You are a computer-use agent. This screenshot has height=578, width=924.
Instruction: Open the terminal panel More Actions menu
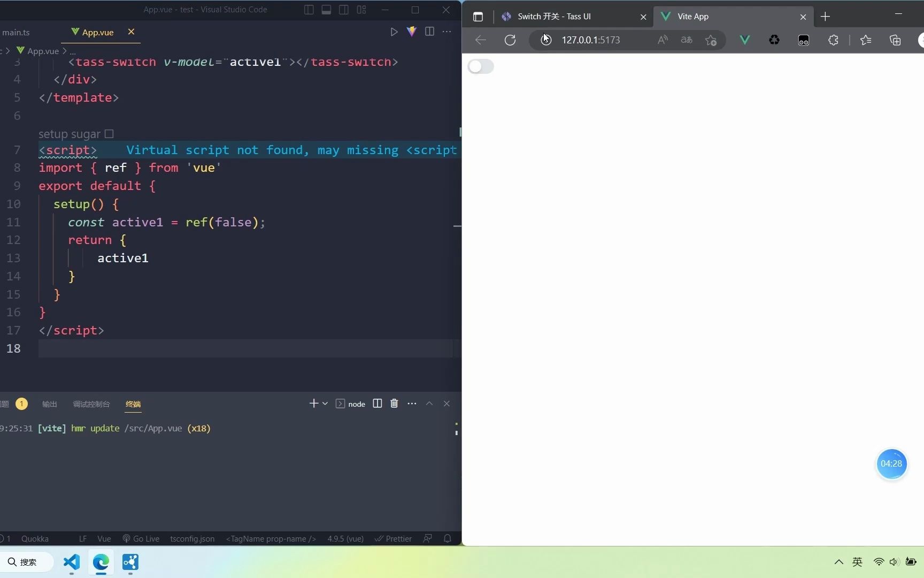tap(412, 404)
